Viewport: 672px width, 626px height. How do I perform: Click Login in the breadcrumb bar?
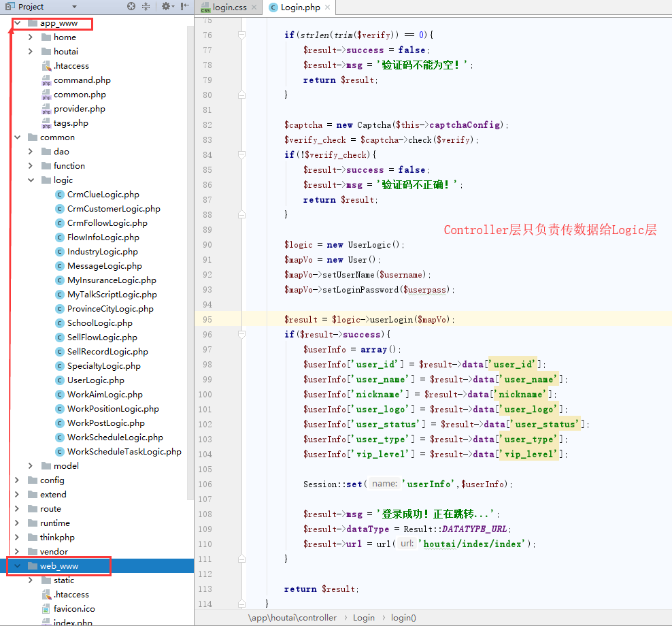coord(364,617)
